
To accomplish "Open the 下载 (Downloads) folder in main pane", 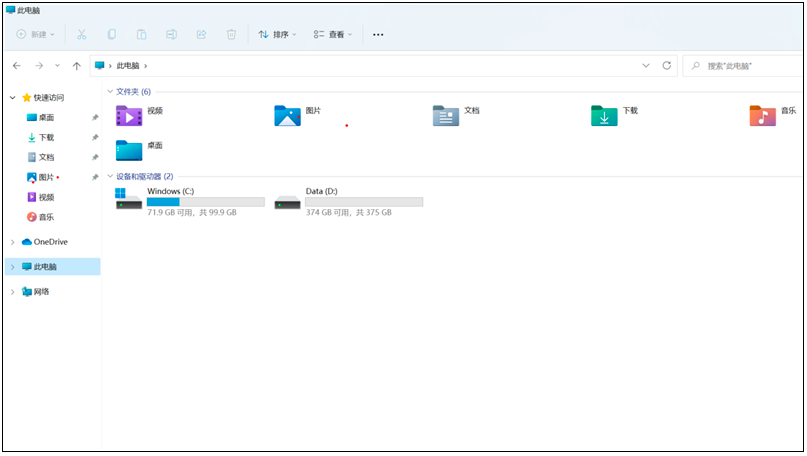I will [603, 116].
